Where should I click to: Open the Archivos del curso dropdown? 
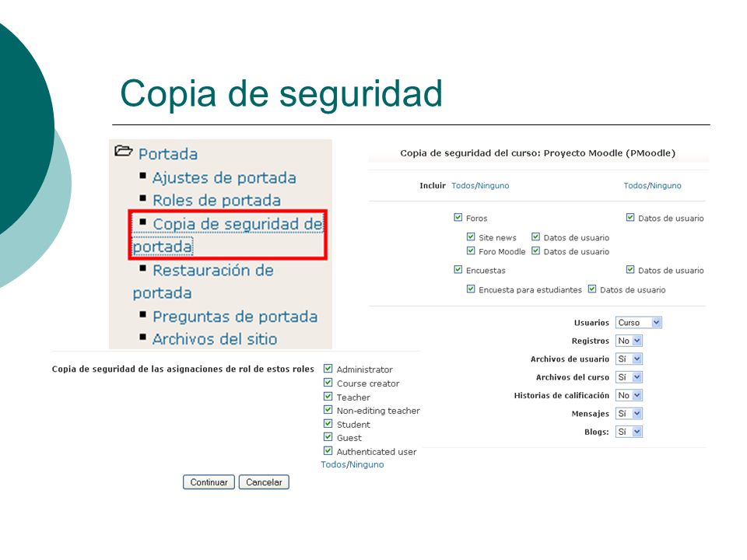629,377
